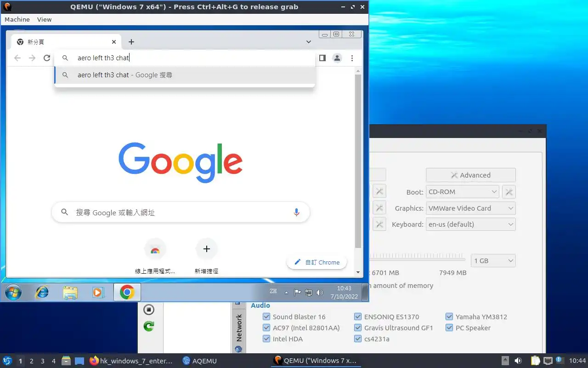Screen dimensions: 588x368
Task: Click Chrome's address bar text
Action: coord(103,58)
